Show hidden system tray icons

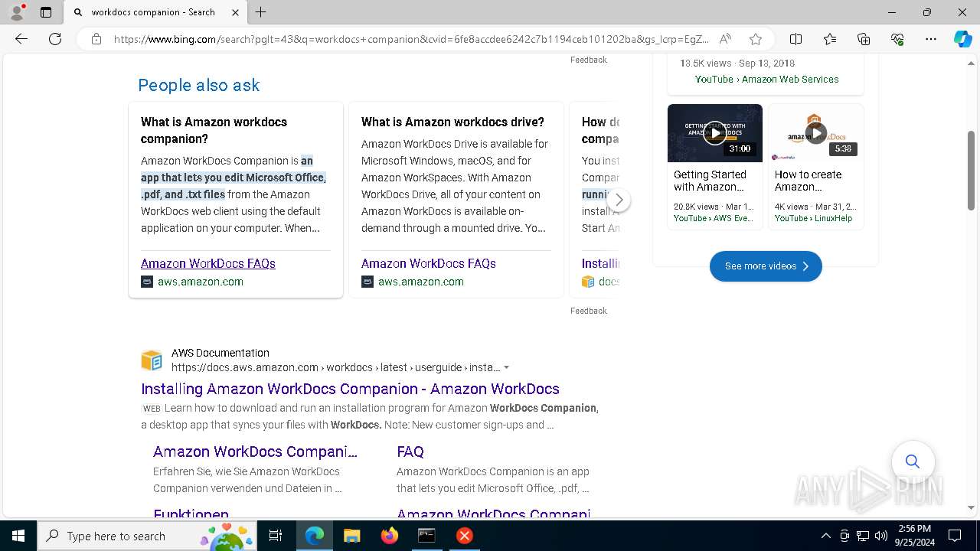(x=825, y=536)
